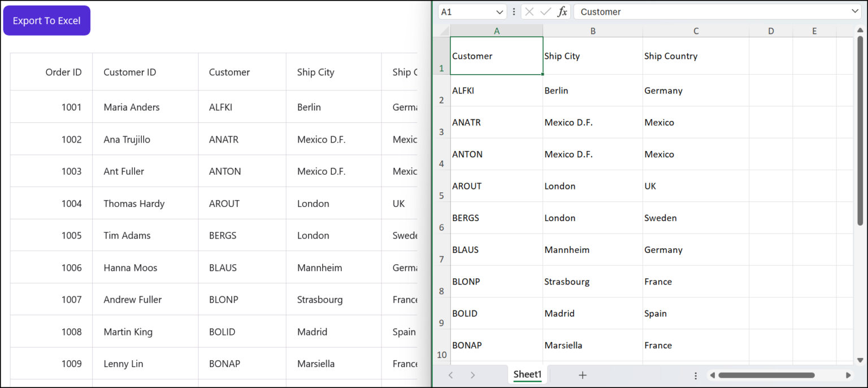This screenshot has height=388, width=868.
Task: Switch to the Sheet1 tab
Action: click(527, 374)
